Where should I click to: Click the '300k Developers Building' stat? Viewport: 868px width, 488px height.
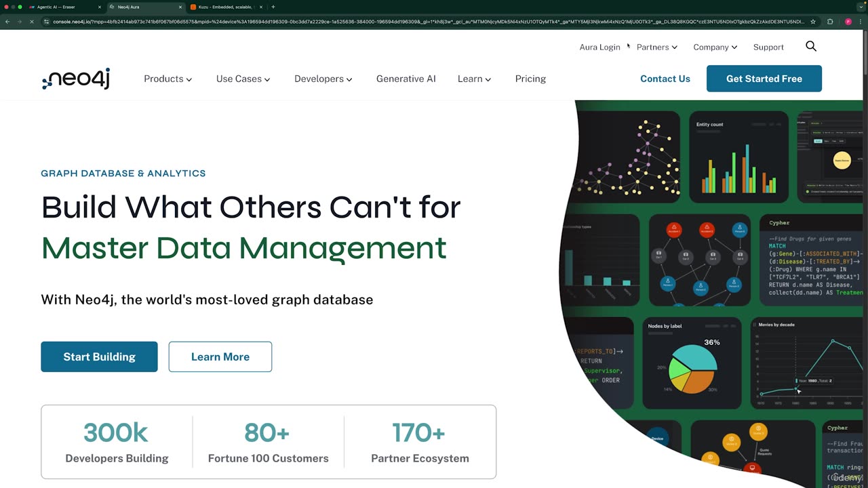tap(117, 443)
